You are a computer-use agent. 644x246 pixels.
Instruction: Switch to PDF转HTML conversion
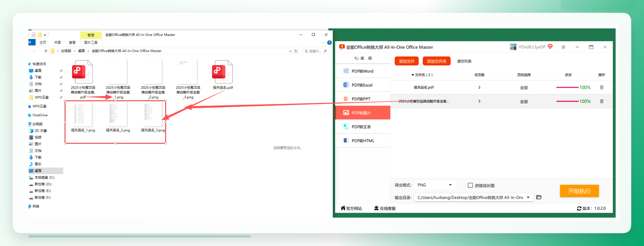[362, 140]
